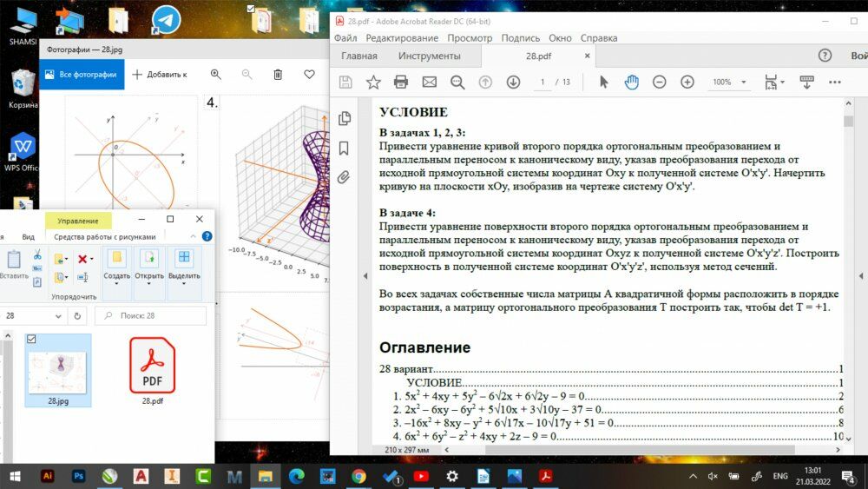Refresh the Explorer folder view
The image size is (868, 489).
77,315
